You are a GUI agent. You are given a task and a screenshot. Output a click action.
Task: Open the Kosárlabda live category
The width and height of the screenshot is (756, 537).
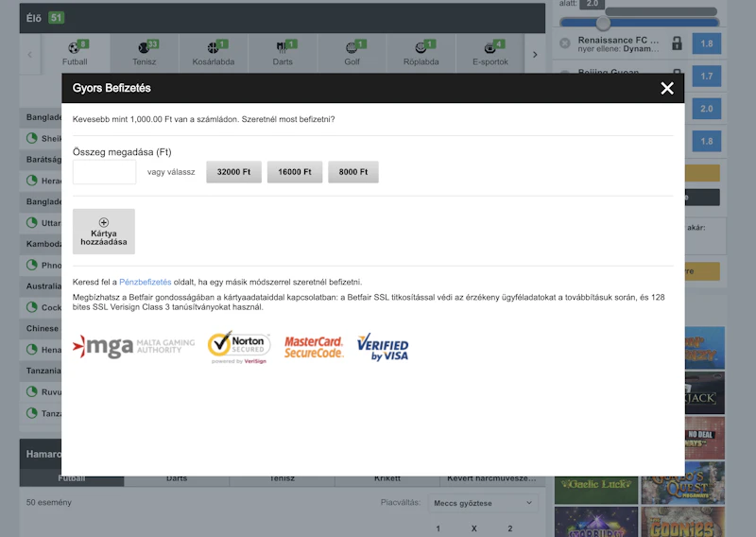pos(214,53)
